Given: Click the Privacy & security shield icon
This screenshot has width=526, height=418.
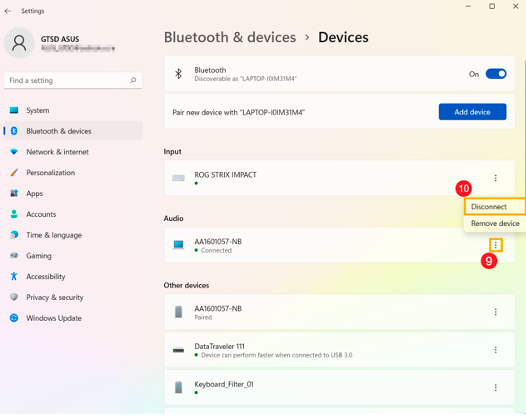Looking at the screenshot, I should pos(14,297).
